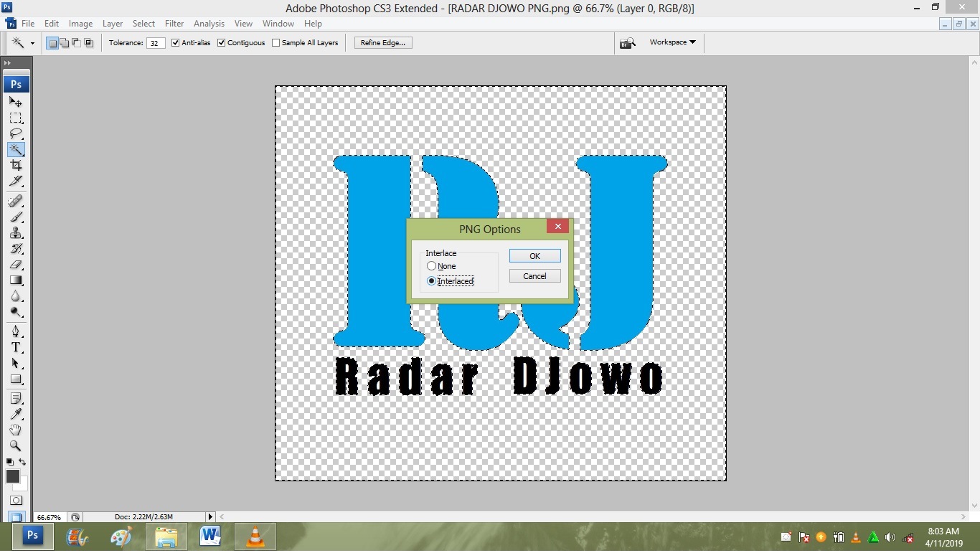Select the Zoom tool
The width and height of the screenshot is (980, 553).
(16, 446)
